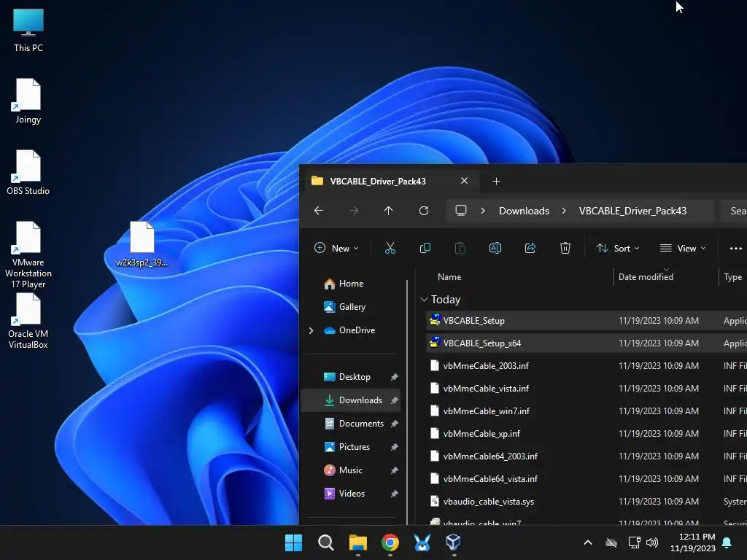Add a new File Explorer tab

496,182
